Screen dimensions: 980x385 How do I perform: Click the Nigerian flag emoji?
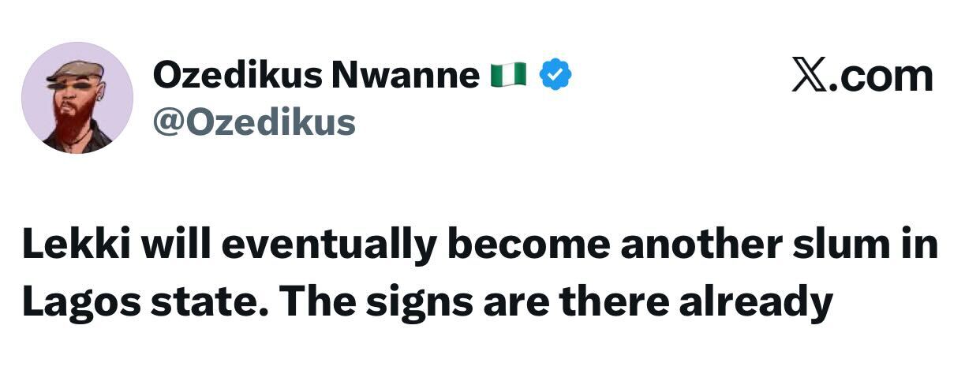[509, 76]
